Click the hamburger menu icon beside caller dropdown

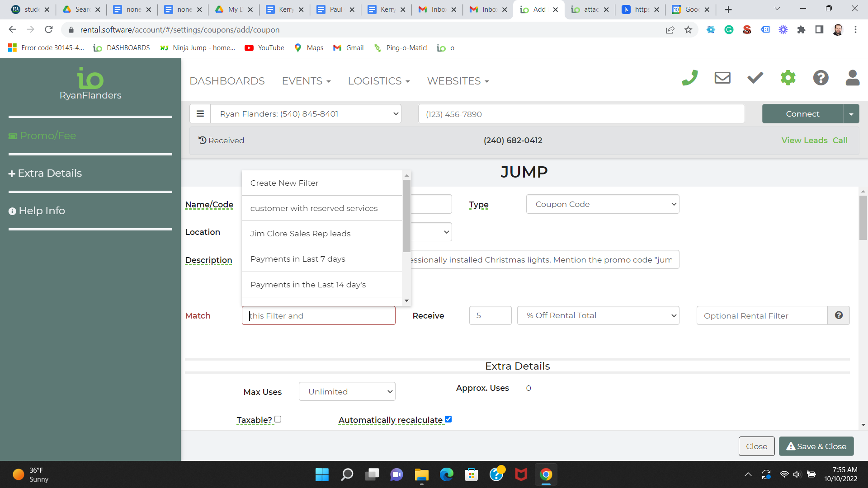point(200,114)
